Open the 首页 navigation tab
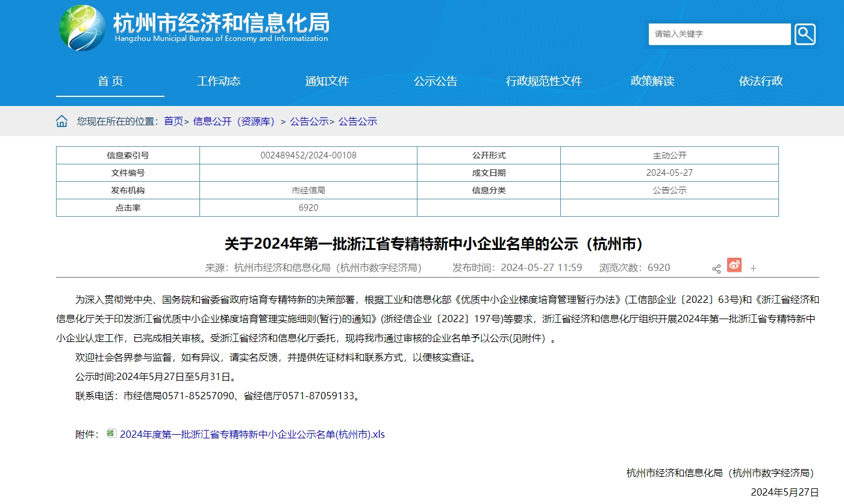 110,81
